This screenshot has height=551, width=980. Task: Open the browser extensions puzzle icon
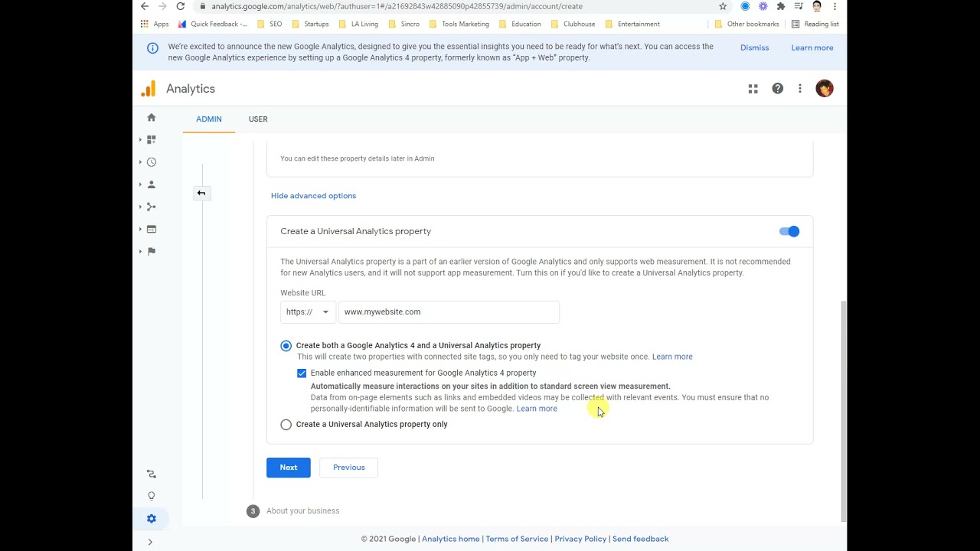click(780, 6)
